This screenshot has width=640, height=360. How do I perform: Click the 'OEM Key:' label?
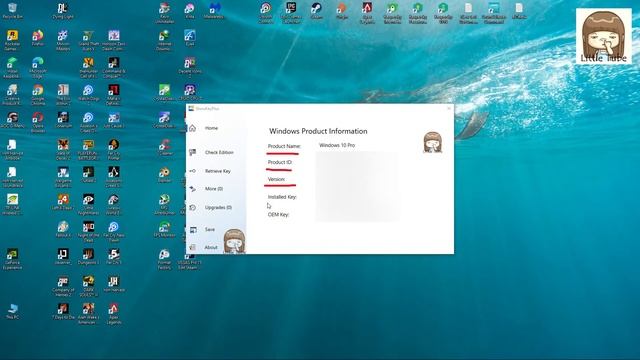278,214
